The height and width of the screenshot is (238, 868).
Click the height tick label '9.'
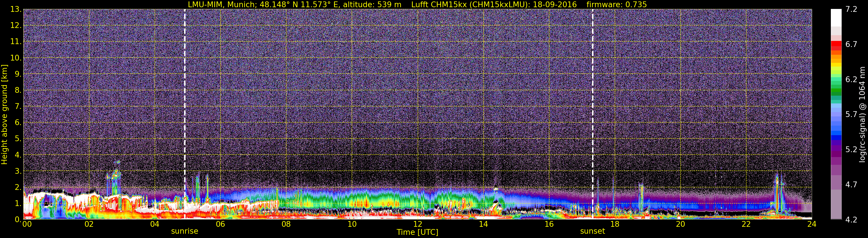(18, 74)
